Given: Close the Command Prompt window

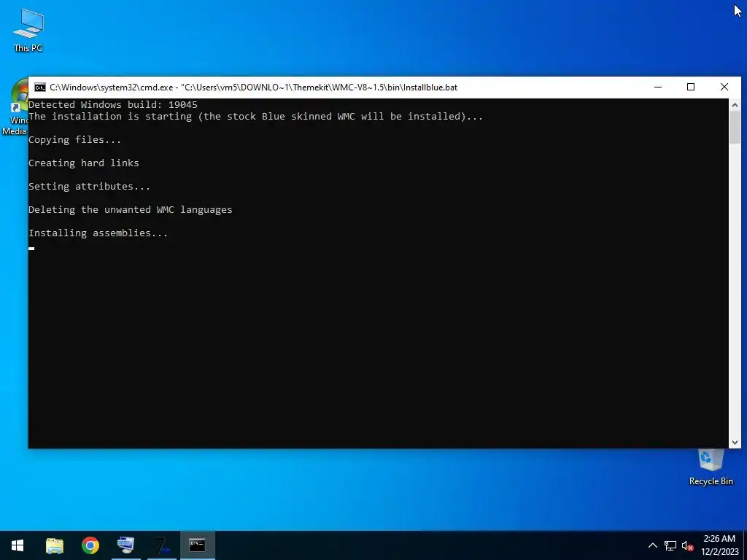Looking at the screenshot, I should point(724,87).
